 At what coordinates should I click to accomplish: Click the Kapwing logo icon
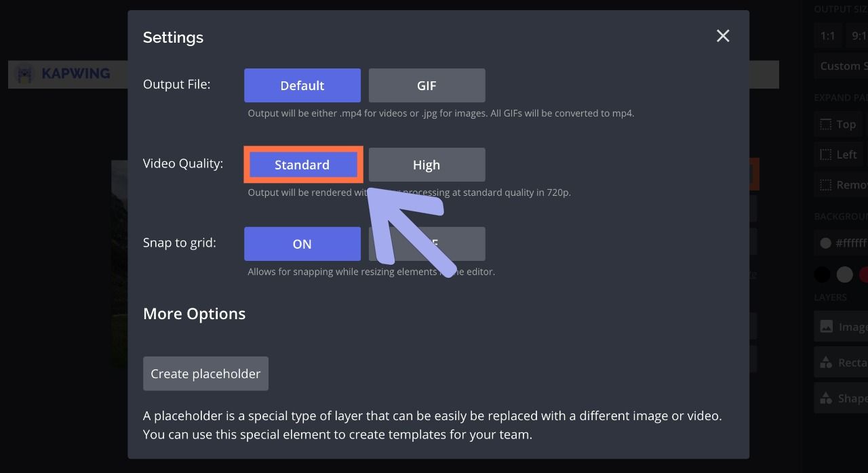point(24,74)
